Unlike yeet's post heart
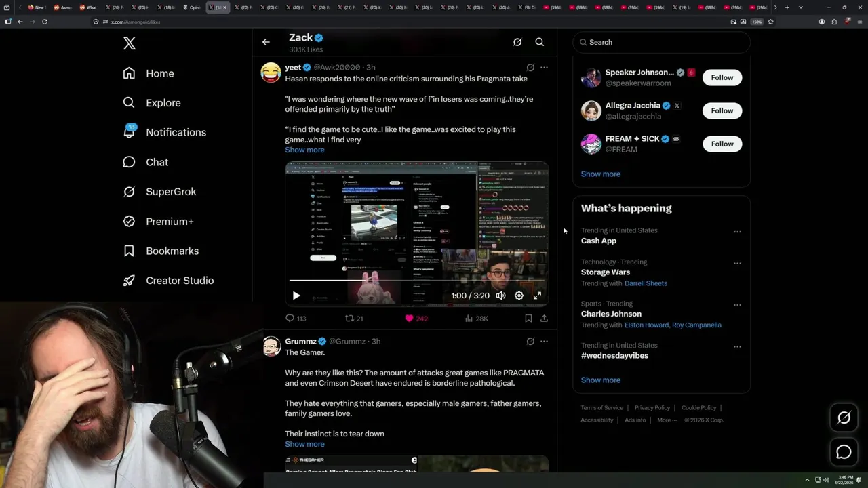The width and height of the screenshot is (868, 488). 416,319
